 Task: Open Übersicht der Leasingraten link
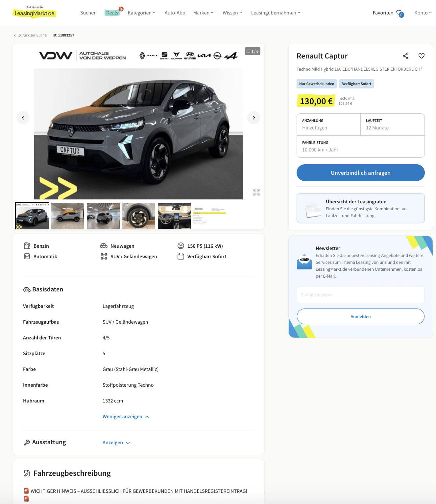(356, 202)
